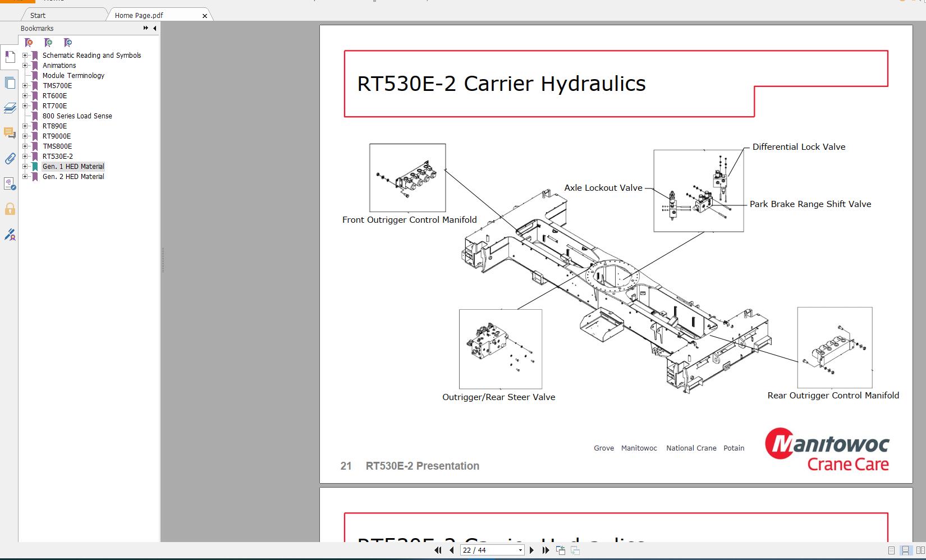The image size is (926, 560).
Task: Expand the Schematic Reading and Symbols bookmark
Action: 26,55
